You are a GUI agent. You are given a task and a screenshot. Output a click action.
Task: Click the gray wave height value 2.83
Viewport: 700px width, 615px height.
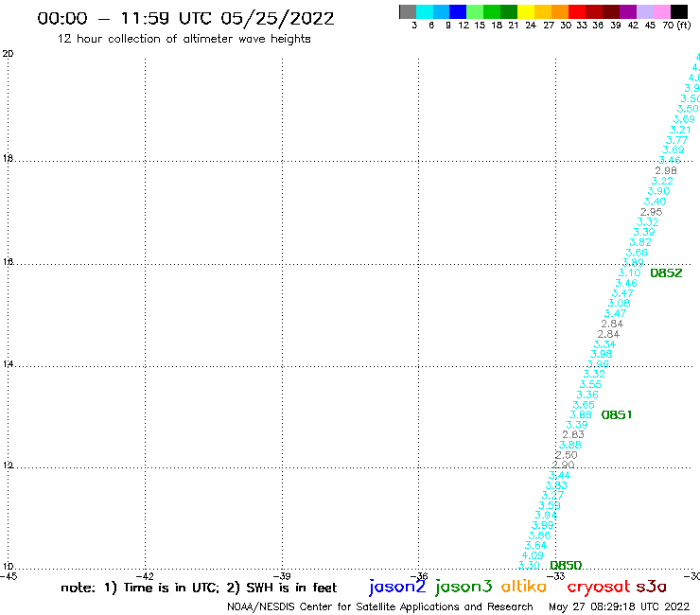pyautogui.click(x=573, y=434)
